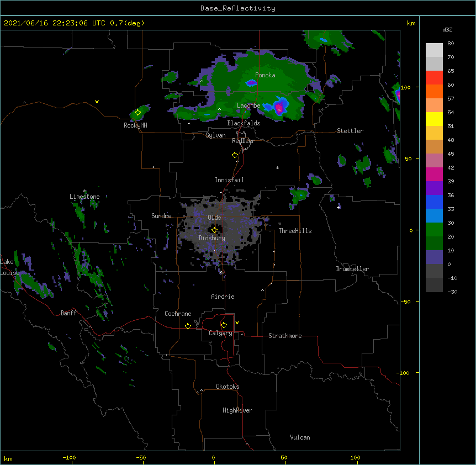This screenshot has height=465, width=476.
Task: Click the -30 value on the dBZ legend
Action: pos(452,292)
